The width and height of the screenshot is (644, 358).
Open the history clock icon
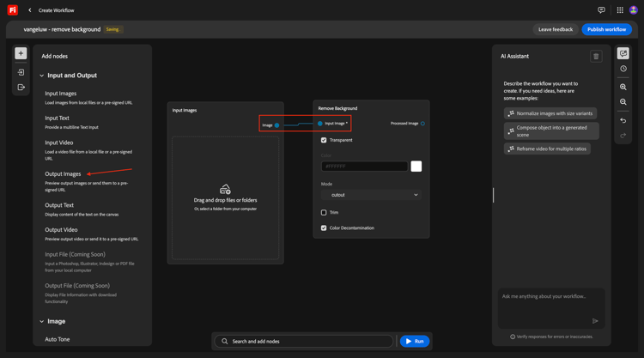(x=623, y=69)
